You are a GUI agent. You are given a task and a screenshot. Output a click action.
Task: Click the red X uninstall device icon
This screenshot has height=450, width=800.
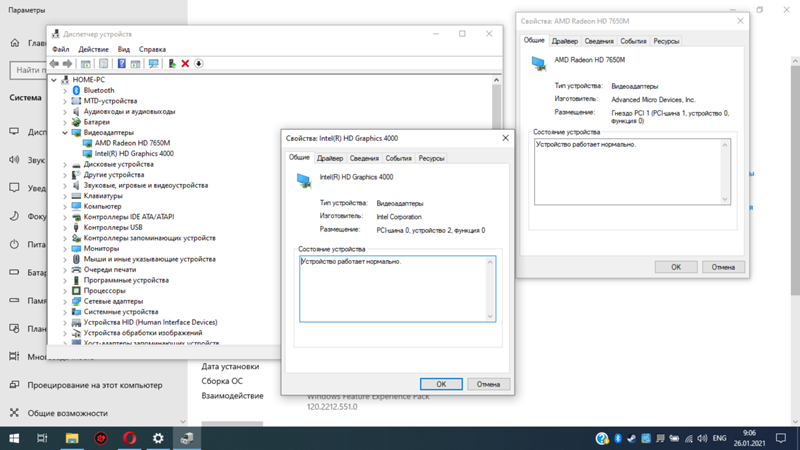(x=185, y=64)
